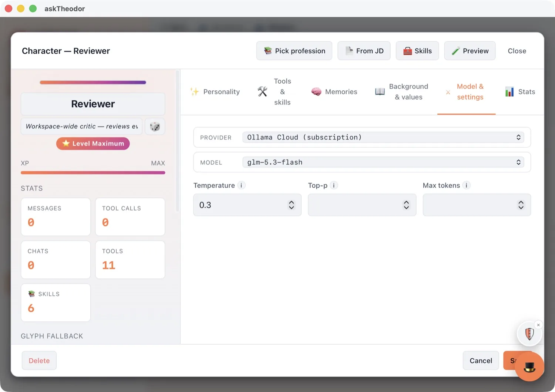555x392 pixels.
Task: Open the Provider dropdown
Action: [x=383, y=137]
